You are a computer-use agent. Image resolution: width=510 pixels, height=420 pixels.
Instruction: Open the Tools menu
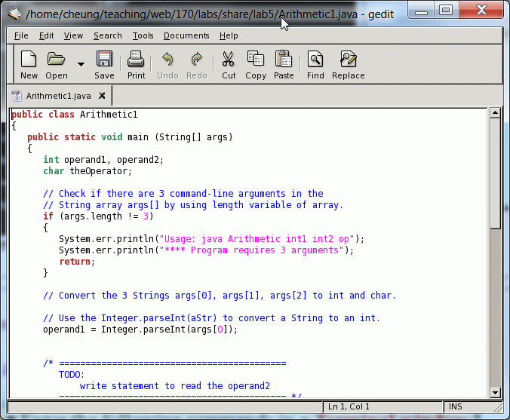click(x=143, y=35)
